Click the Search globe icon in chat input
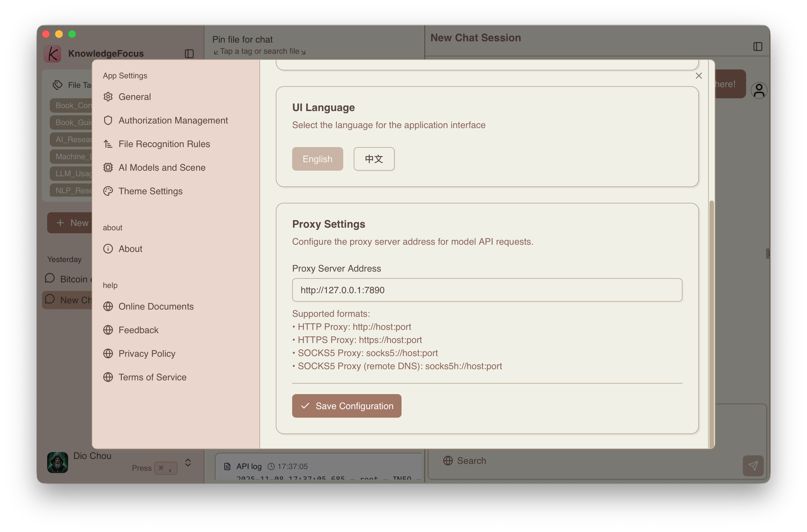This screenshot has width=807, height=532. 448,461
